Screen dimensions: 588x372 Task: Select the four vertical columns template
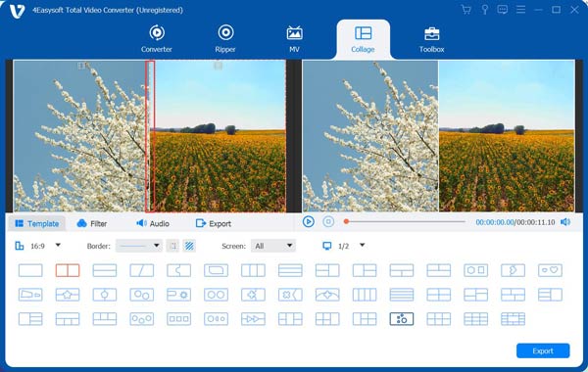365,295
